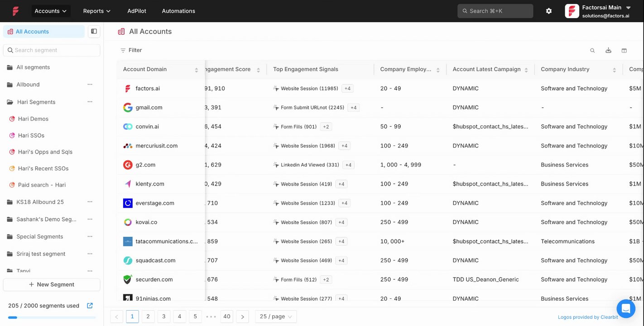The width and height of the screenshot is (644, 326).
Task: Open column layout settings icon
Action: (624, 50)
